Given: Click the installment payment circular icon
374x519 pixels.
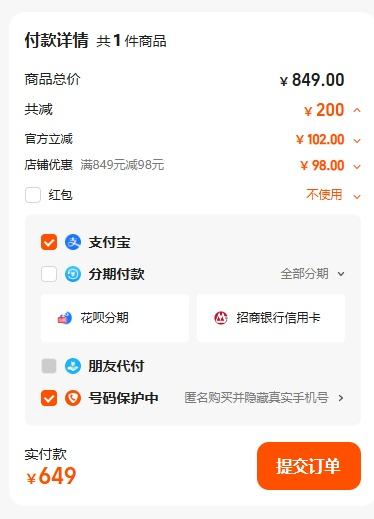Looking at the screenshot, I should [x=73, y=274].
